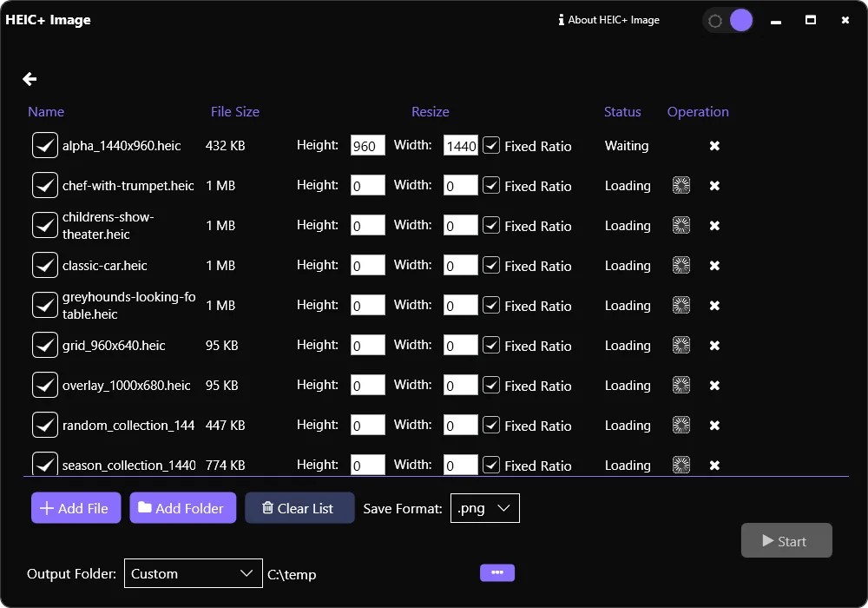Toggle the greyhounds-looking-fo table.heic file checkbox
The width and height of the screenshot is (868, 608).
[45, 305]
